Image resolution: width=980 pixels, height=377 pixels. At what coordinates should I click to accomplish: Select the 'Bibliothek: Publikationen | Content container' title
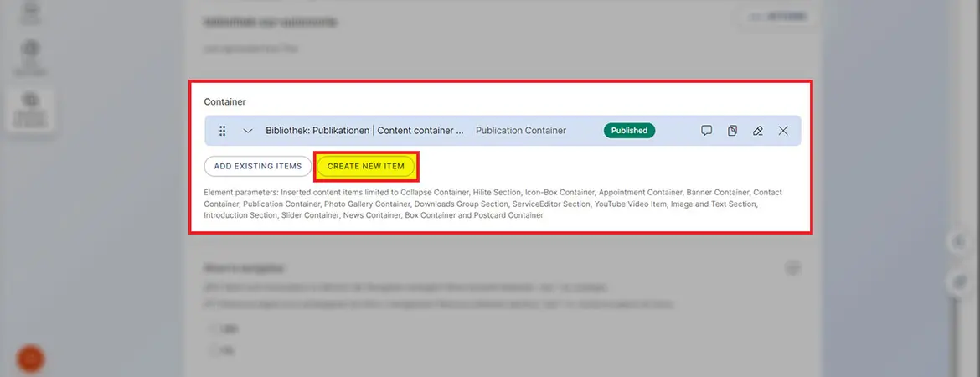364,131
